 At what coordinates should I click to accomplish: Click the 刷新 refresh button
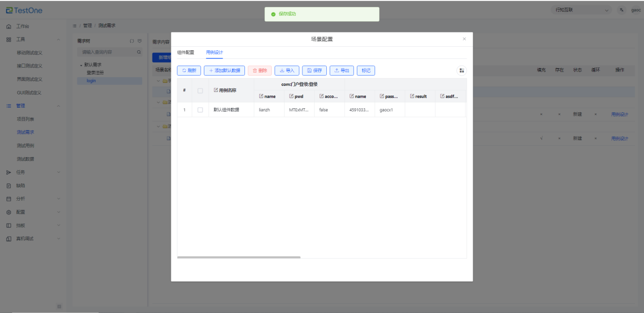[189, 71]
